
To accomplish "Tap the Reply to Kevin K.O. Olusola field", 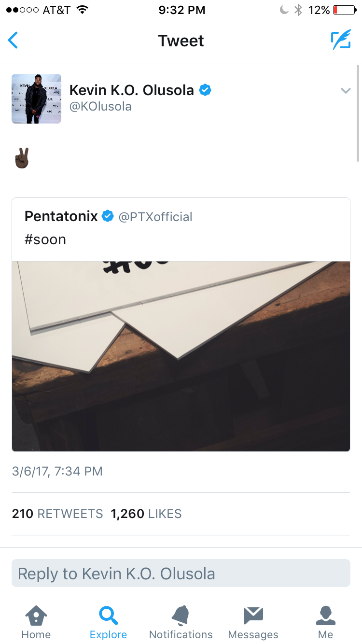I will tap(181, 574).
